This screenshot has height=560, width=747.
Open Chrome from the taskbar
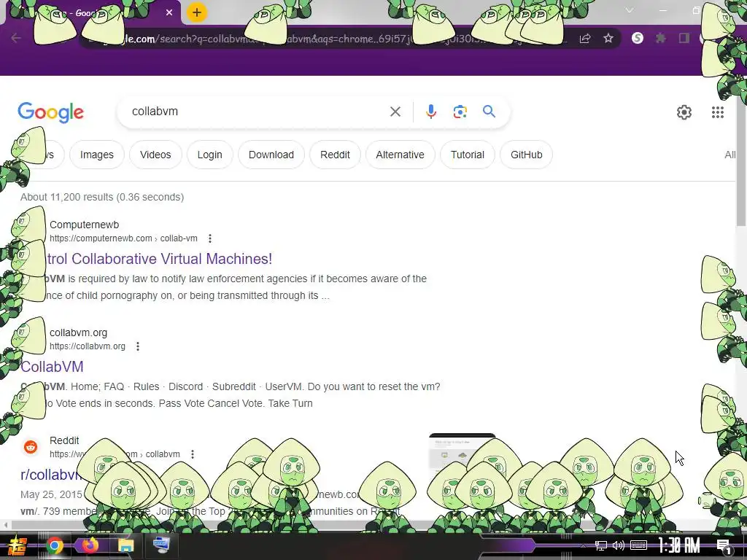54,545
